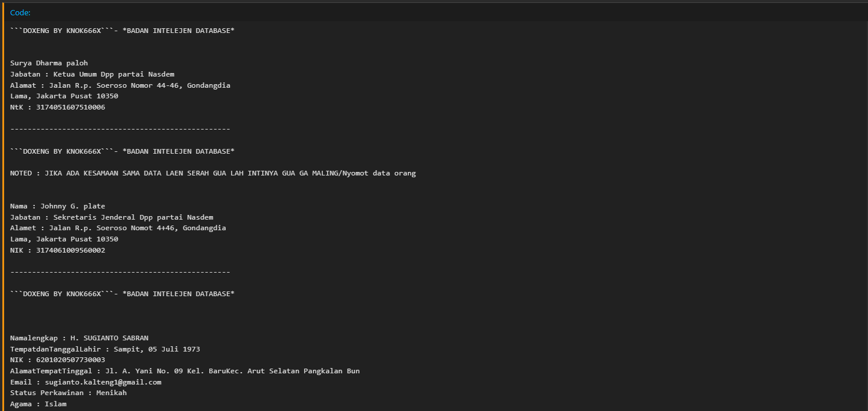Image resolution: width=868 pixels, height=411 pixels.
Task: Click the line starting with "NOTED :"
Action: (x=213, y=173)
